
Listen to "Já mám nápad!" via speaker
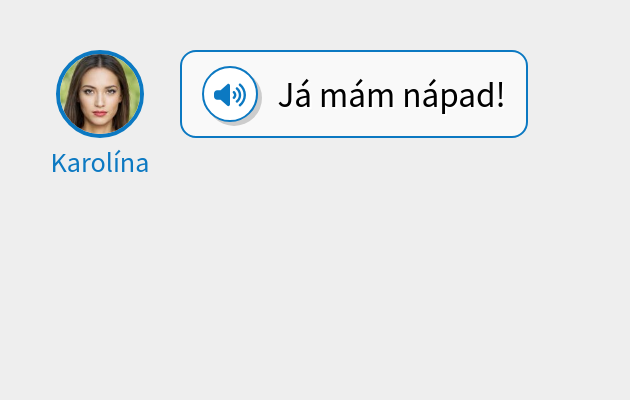coord(230,95)
